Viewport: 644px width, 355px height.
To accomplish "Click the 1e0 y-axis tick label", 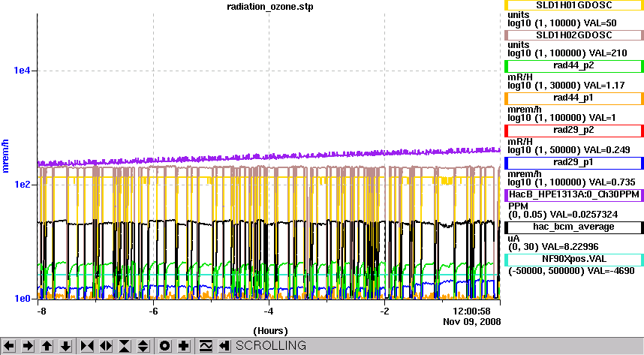I will click(x=22, y=299).
